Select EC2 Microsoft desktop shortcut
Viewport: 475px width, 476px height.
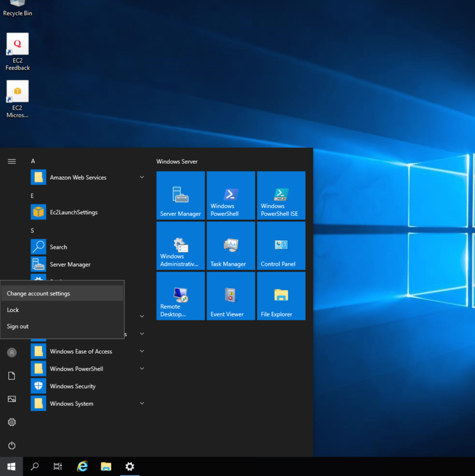pos(17,99)
